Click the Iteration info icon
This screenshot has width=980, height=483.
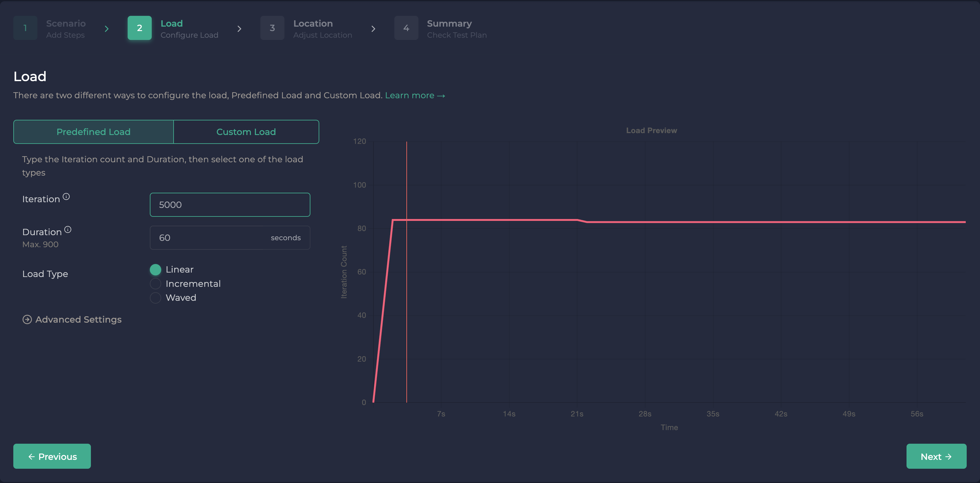pyautogui.click(x=66, y=197)
